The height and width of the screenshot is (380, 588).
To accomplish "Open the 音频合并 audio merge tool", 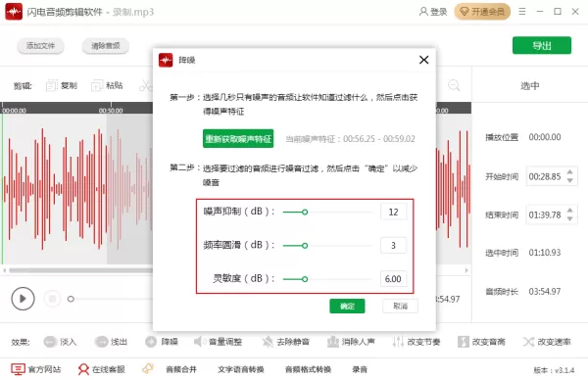I will point(181,369).
